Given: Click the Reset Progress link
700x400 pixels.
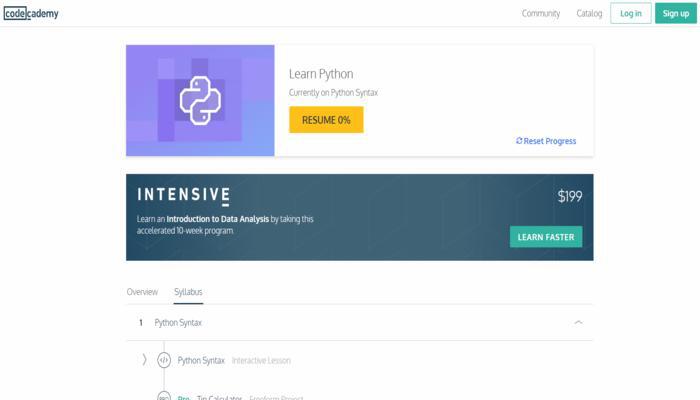Looking at the screenshot, I should [546, 141].
